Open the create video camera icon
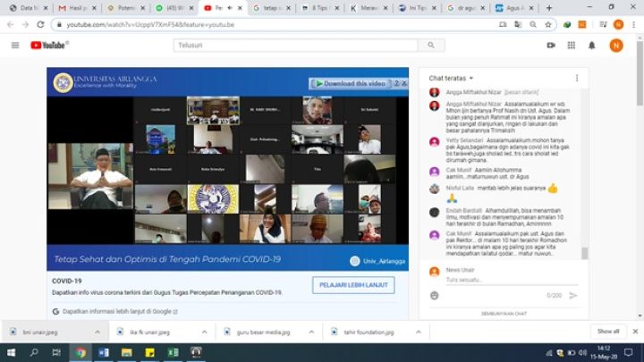644x362 pixels. click(x=551, y=46)
